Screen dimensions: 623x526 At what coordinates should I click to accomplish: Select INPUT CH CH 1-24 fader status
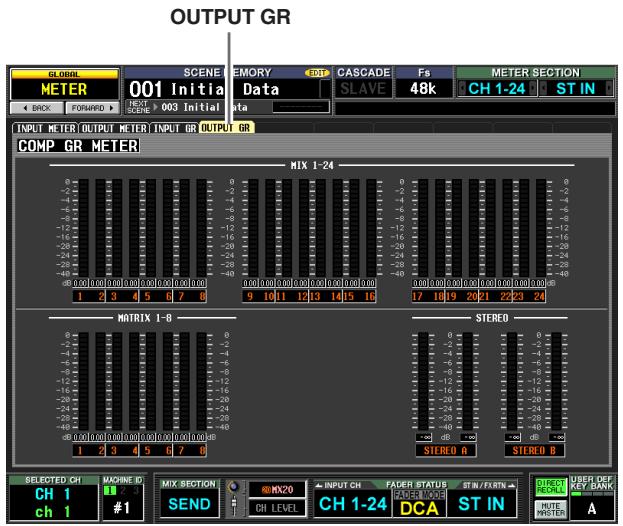tap(352, 503)
